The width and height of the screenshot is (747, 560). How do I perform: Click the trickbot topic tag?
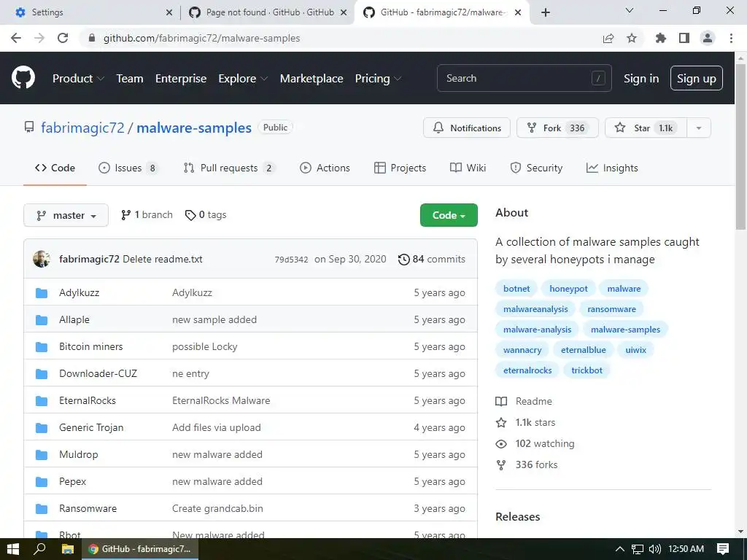[x=587, y=370]
